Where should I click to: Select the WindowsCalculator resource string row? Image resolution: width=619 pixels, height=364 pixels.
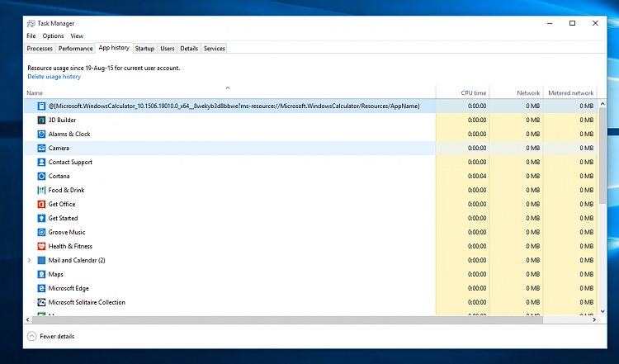(x=234, y=106)
